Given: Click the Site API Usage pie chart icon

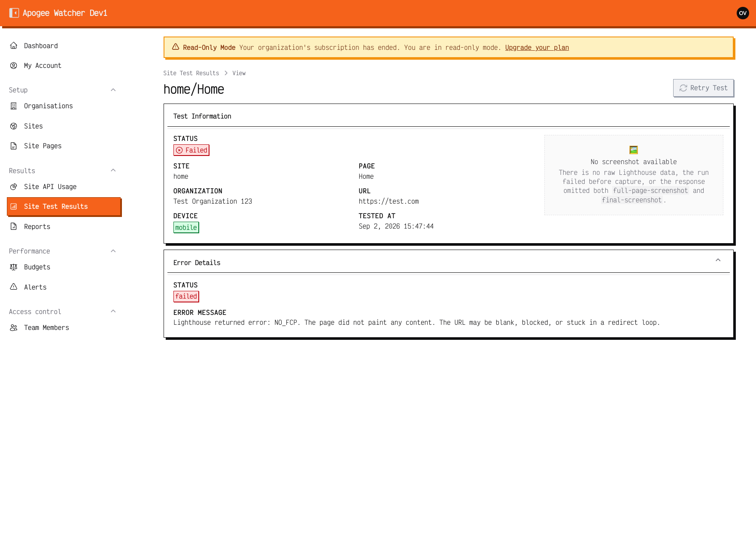Looking at the screenshot, I should click(14, 187).
